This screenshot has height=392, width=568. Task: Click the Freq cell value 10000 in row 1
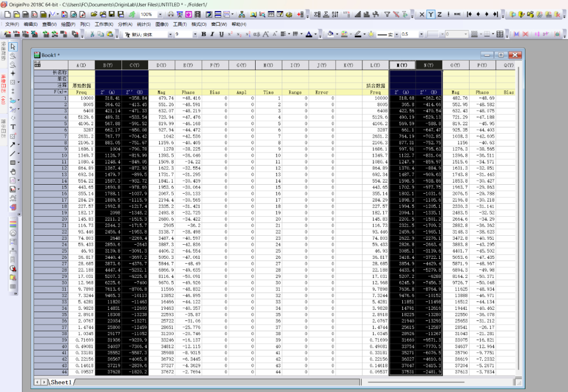tap(82, 98)
